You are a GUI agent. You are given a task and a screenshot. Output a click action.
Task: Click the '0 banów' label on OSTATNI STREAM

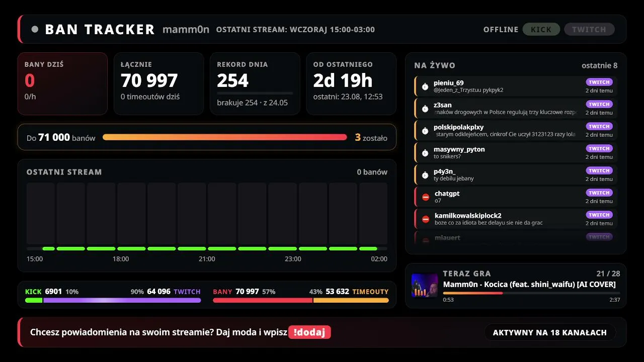click(372, 172)
